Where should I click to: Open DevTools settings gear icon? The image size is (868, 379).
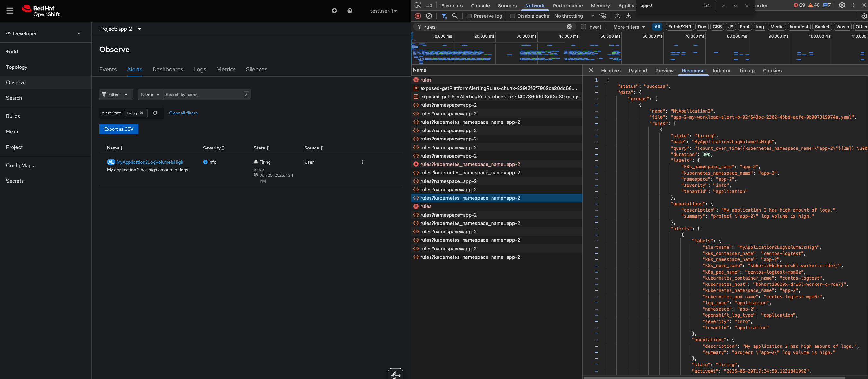tap(842, 5)
